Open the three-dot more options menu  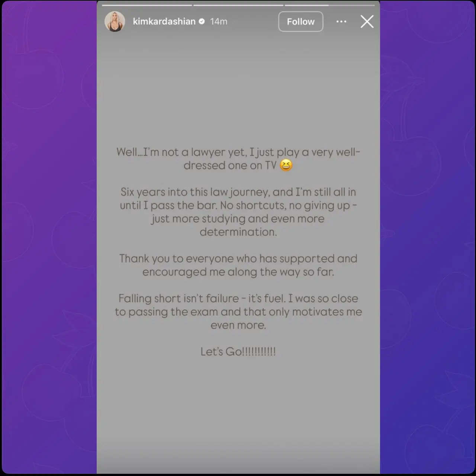tap(341, 22)
